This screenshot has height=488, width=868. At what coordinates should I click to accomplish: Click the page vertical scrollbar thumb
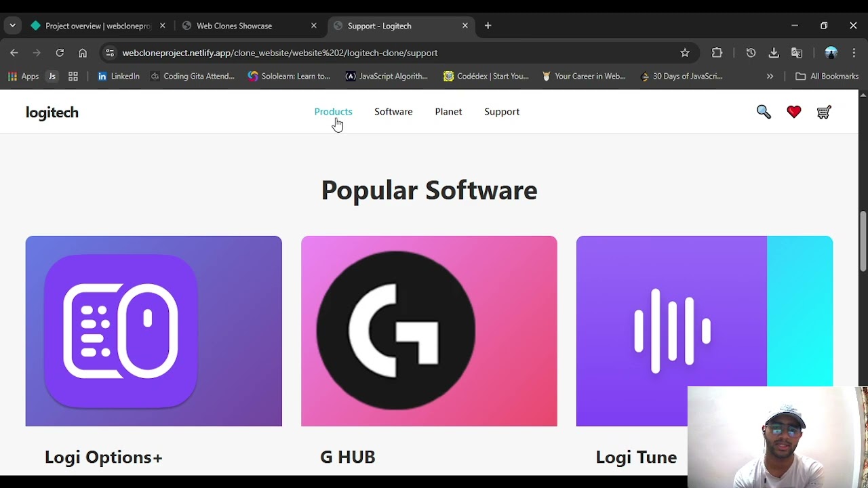tap(863, 241)
